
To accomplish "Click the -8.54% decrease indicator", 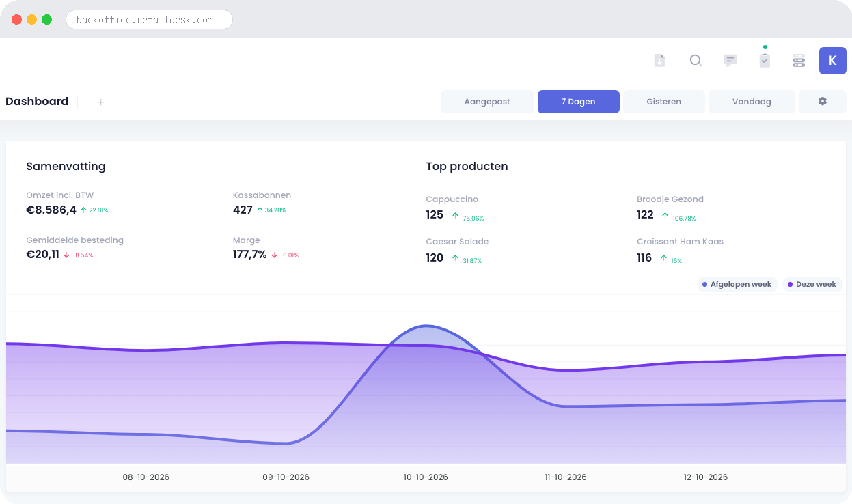I will coord(78,255).
